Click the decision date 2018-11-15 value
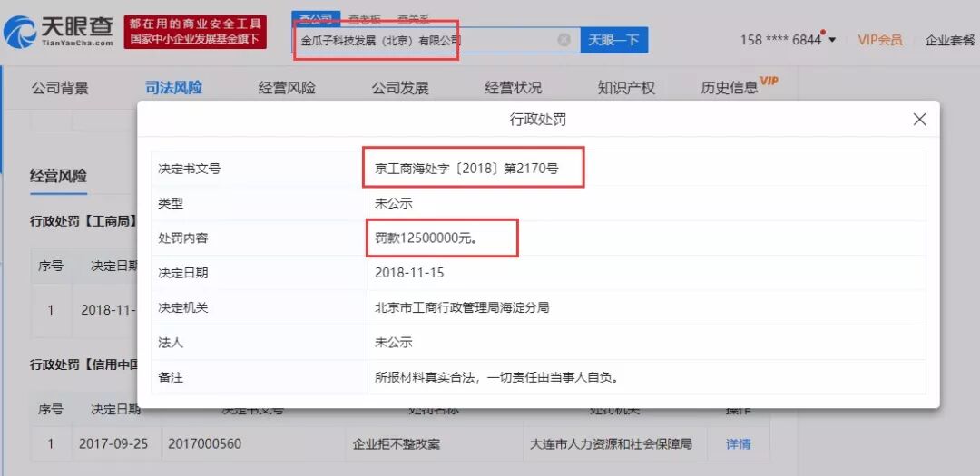Screen dimensions: 980x476 (409, 273)
